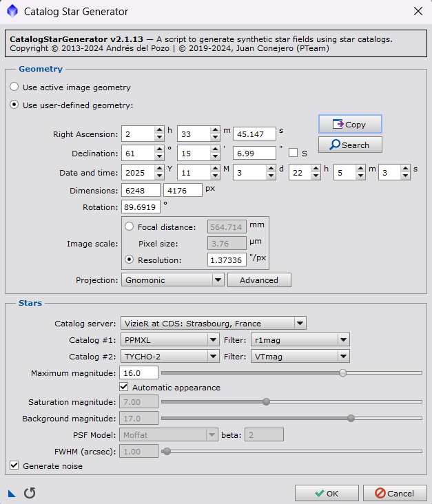Click the image width field 6248
432x504 pixels.
pyautogui.click(x=141, y=190)
